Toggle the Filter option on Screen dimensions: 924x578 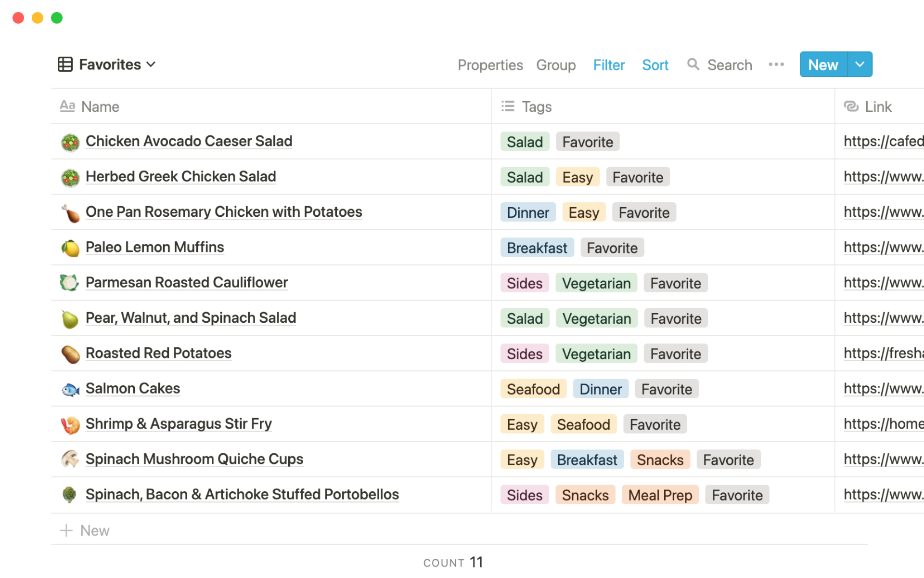[x=609, y=65]
